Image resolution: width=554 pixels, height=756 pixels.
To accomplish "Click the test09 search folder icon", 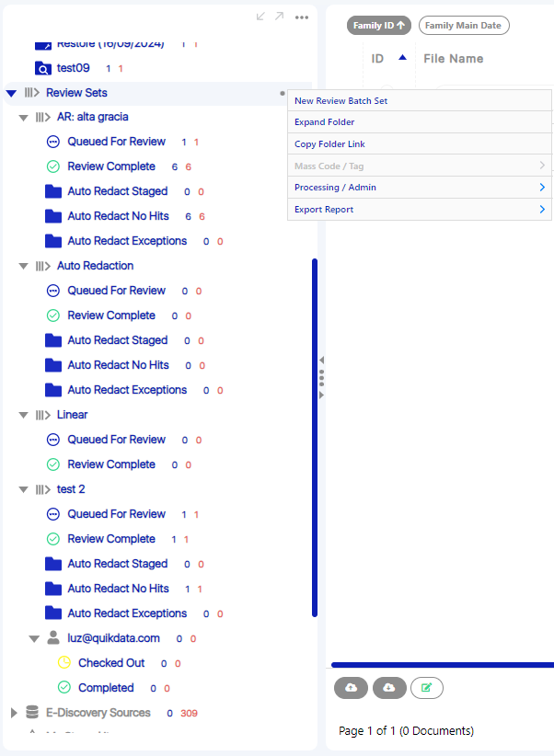I will 43,68.
